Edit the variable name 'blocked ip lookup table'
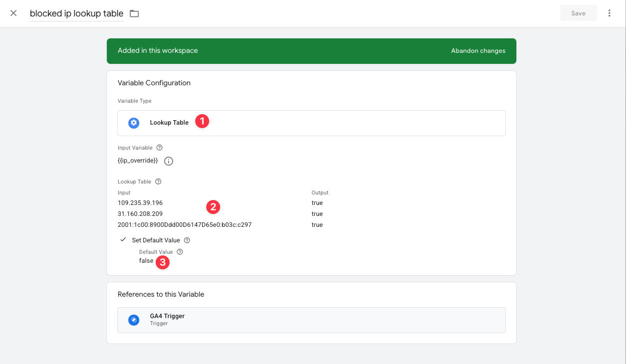The height and width of the screenshot is (364, 626). tap(76, 13)
